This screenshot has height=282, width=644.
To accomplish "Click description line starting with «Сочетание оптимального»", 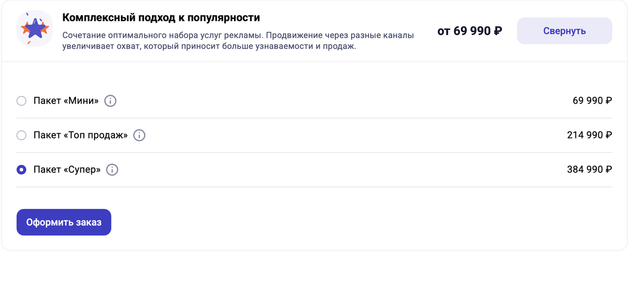I will pos(238,35).
